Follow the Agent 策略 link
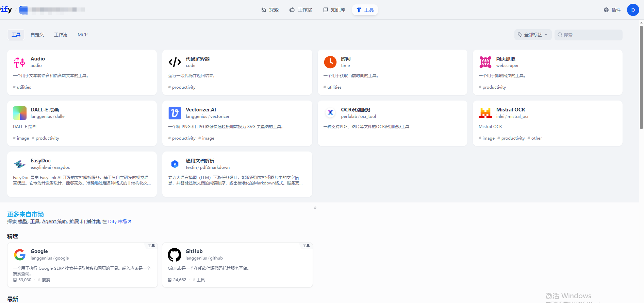Image resolution: width=644 pixels, height=303 pixels. point(54,221)
